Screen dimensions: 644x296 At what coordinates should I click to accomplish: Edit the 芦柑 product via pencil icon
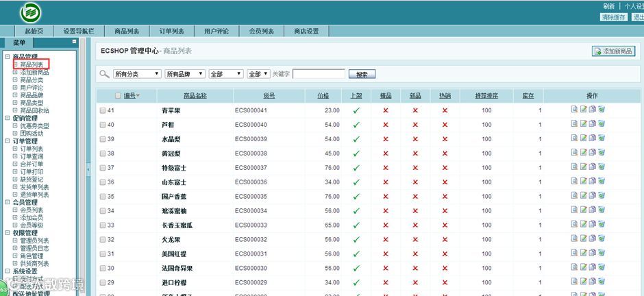point(583,123)
